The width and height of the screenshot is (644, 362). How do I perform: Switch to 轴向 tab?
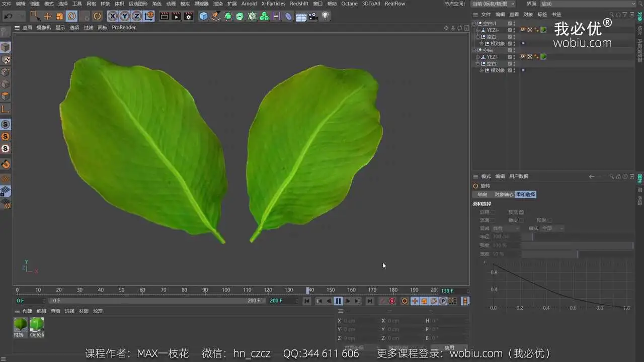click(x=482, y=195)
